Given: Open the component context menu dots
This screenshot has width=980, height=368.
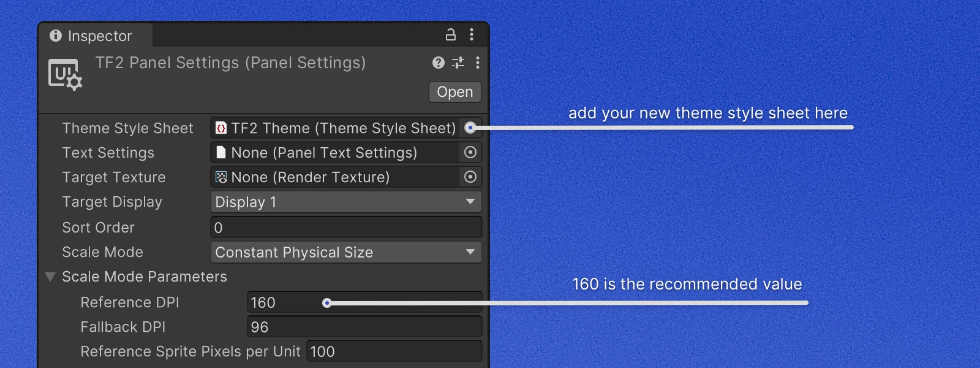Looking at the screenshot, I should (478, 63).
